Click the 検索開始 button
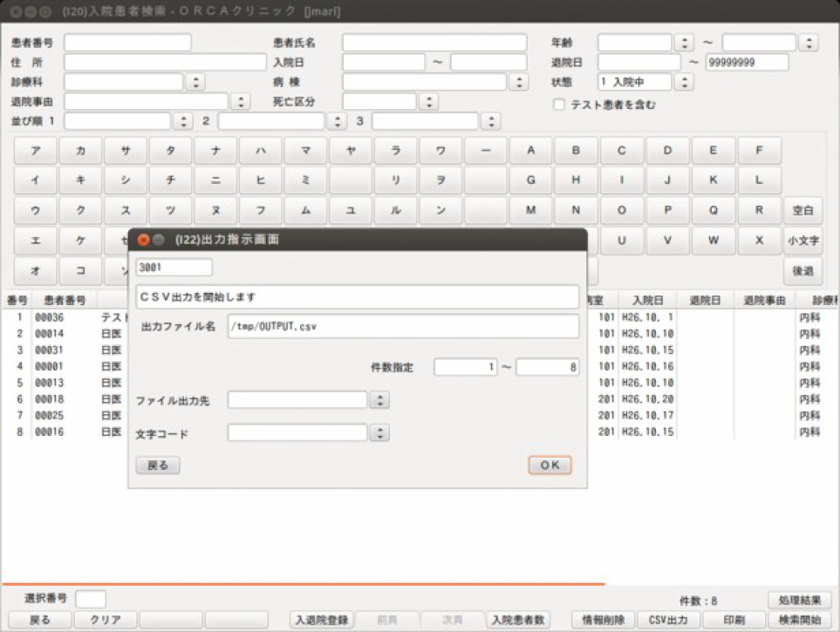840x632 pixels. coord(800,620)
